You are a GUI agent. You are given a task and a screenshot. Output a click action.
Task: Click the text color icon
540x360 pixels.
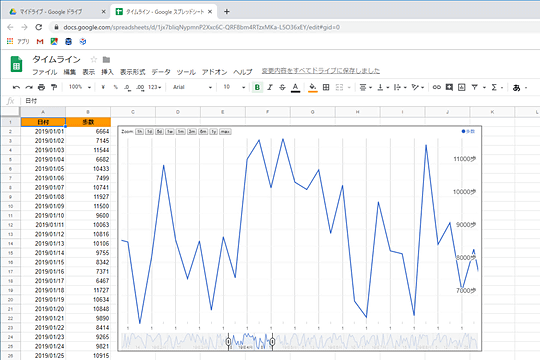(295, 88)
